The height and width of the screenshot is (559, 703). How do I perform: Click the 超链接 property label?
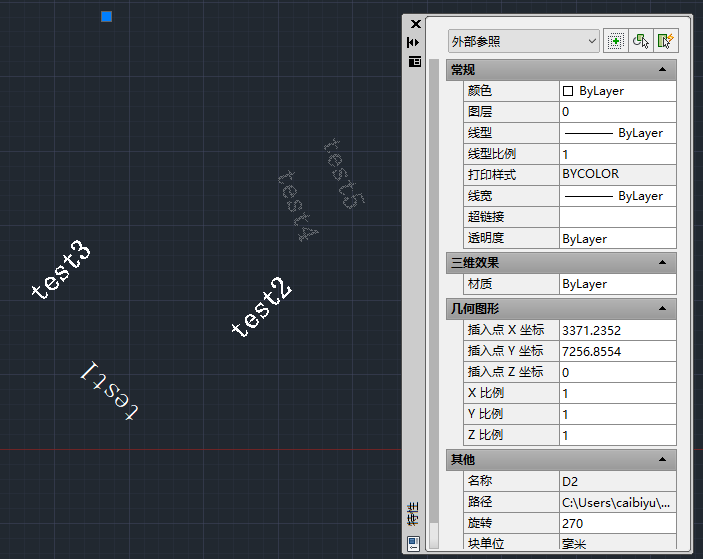point(486,217)
